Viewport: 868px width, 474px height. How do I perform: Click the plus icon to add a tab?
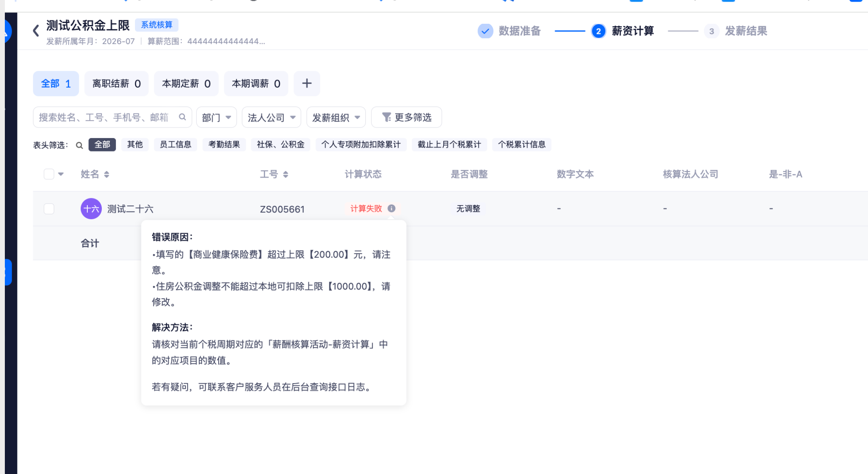click(x=307, y=84)
